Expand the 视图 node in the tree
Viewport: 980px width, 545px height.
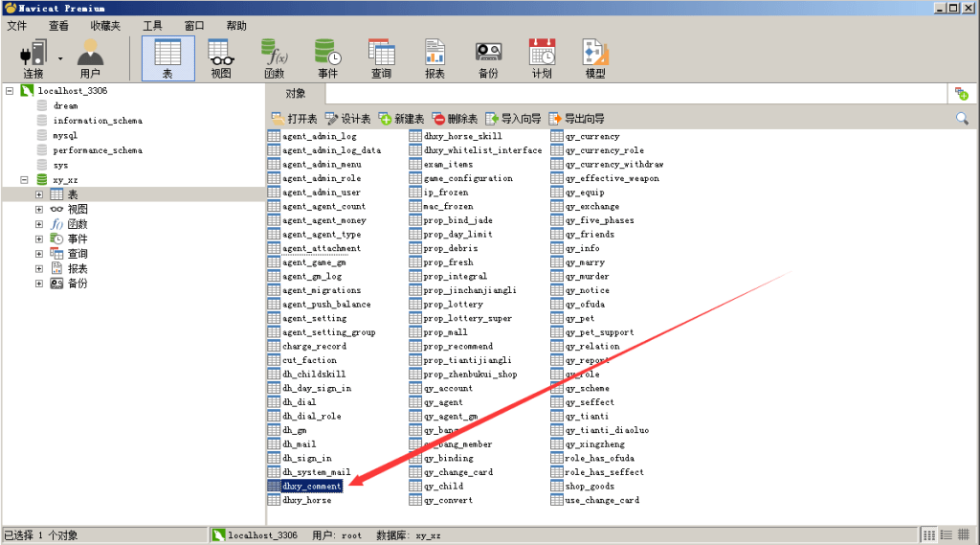[x=39, y=210]
